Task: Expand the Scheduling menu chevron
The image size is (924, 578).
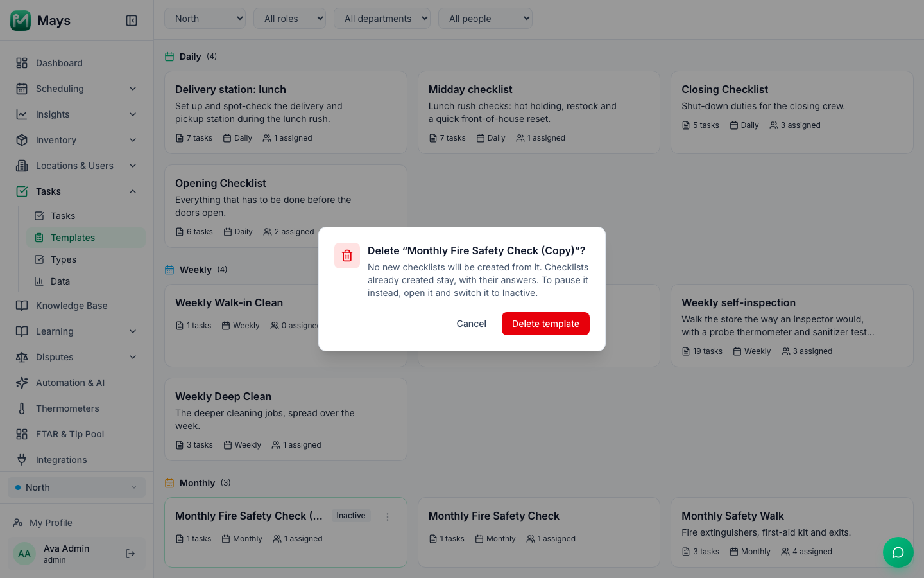Action: click(133, 89)
